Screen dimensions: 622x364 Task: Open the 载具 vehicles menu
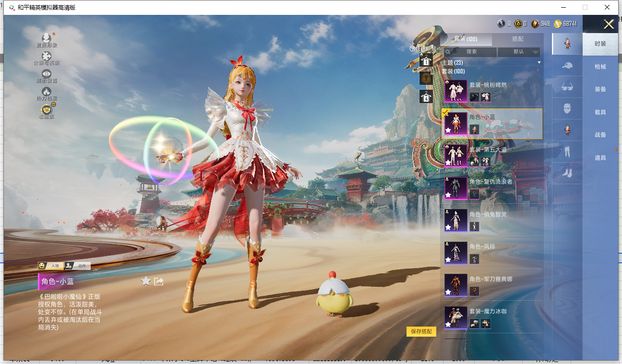tap(600, 112)
